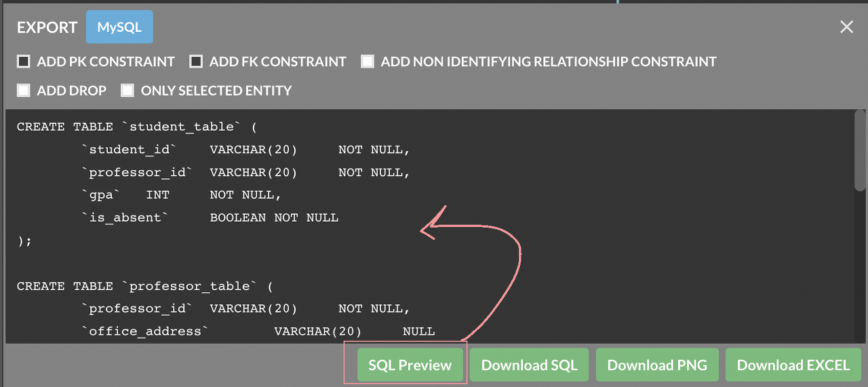Image resolution: width=868 pixels, height=387 pixels.
Task: Click the SQL preview vertical scrollbar
Action: tap(860, 149)
